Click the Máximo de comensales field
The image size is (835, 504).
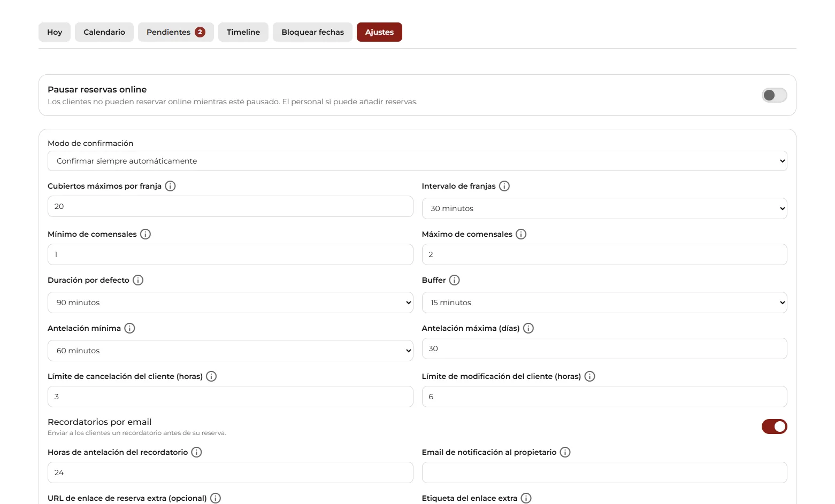point(604,254)
